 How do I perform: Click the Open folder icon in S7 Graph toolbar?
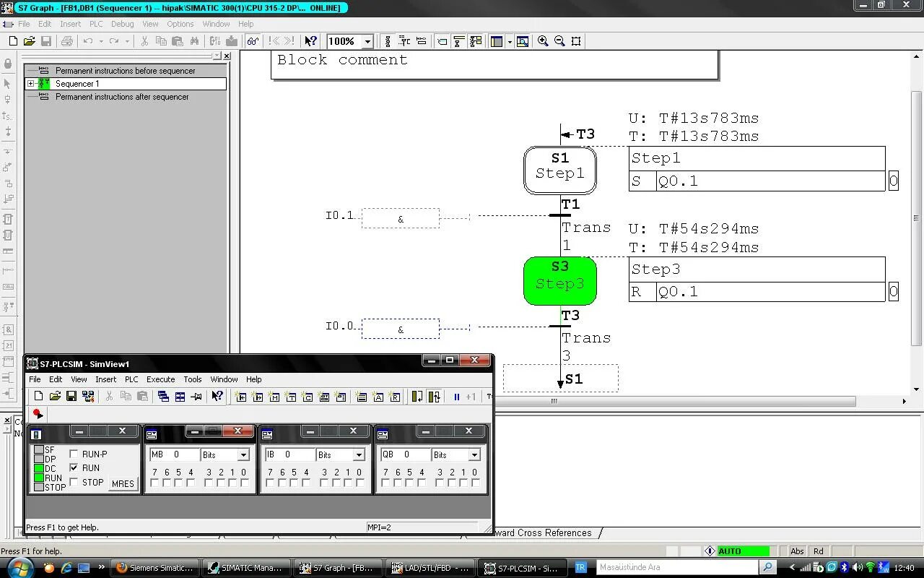[30, 41]
